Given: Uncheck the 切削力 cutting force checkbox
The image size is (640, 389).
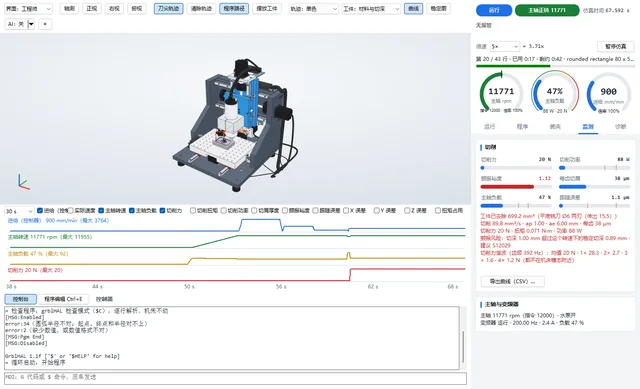Looking at the screenshot, I should pos(162,211).
